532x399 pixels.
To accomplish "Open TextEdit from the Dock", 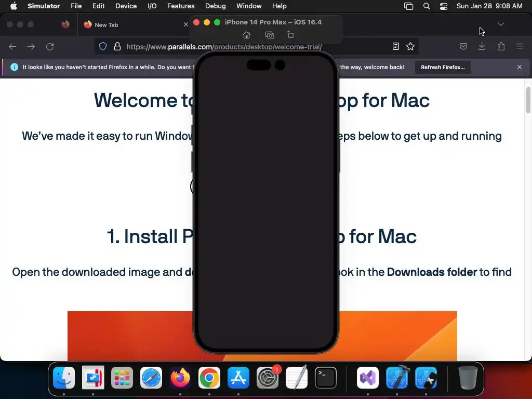I will [x=297, y=378].
